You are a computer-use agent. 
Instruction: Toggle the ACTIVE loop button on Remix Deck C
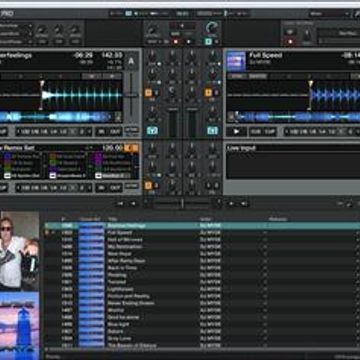coord(131,186)
